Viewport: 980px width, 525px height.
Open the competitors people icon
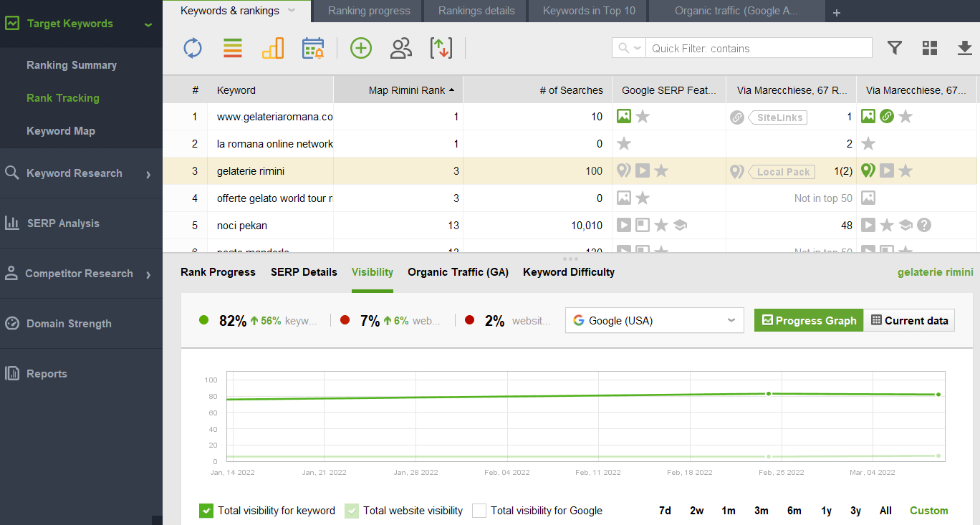point(401,48)
